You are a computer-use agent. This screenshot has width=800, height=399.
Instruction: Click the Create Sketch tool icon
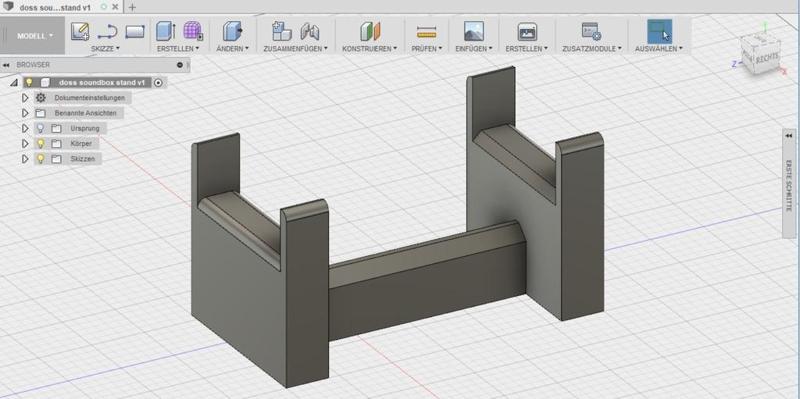click(x=80, y=32)
